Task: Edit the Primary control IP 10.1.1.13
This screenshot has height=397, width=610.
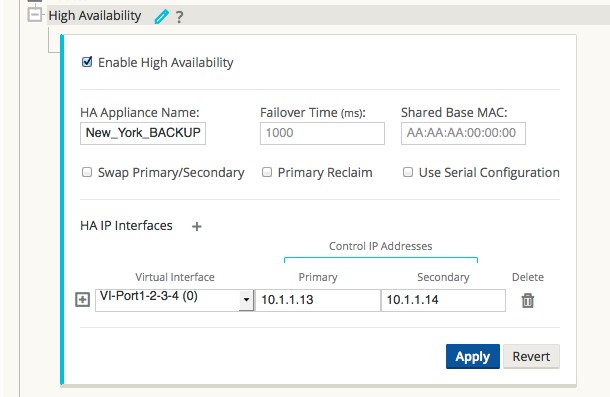Action: click(318, 300)
